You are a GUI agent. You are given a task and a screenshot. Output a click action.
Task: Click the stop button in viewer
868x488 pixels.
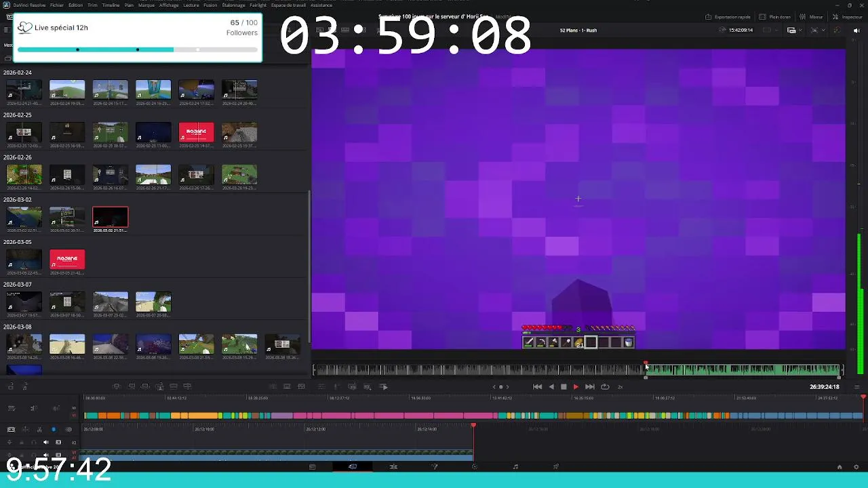(x=564, y=387)
